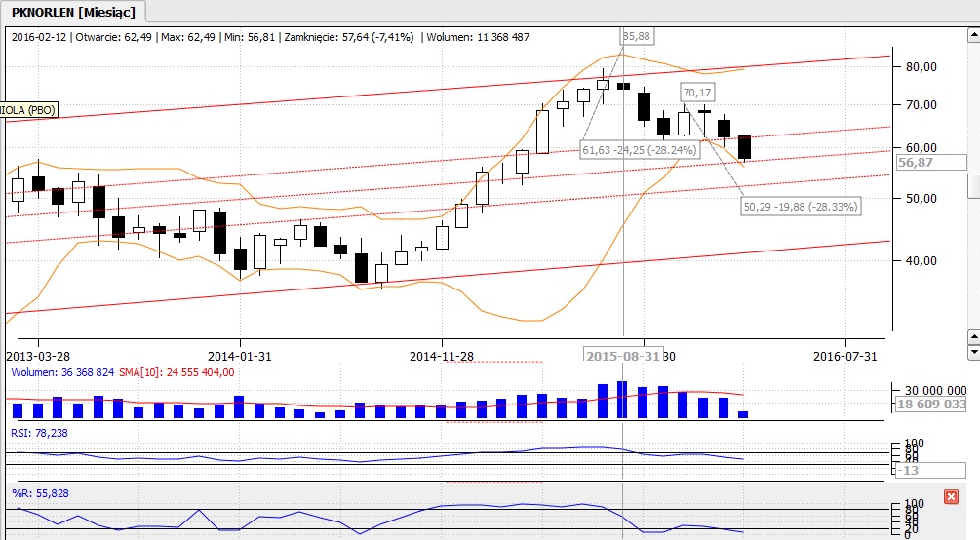Close the %R indicator panel
The height and width of the screenshot is (540, 980).
pyautogui.click(x=951, y=497)
